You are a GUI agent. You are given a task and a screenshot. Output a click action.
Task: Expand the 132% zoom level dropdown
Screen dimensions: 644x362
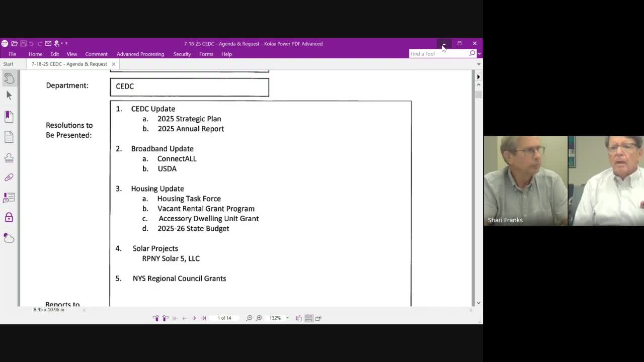(287, 318)
